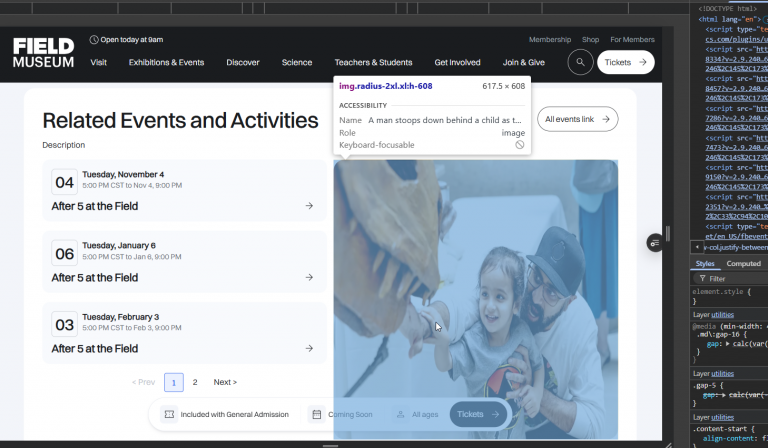The width and height of the screenshot is (768, 448).
Task: Click the All events link button
Action: (x=577, y=119)
